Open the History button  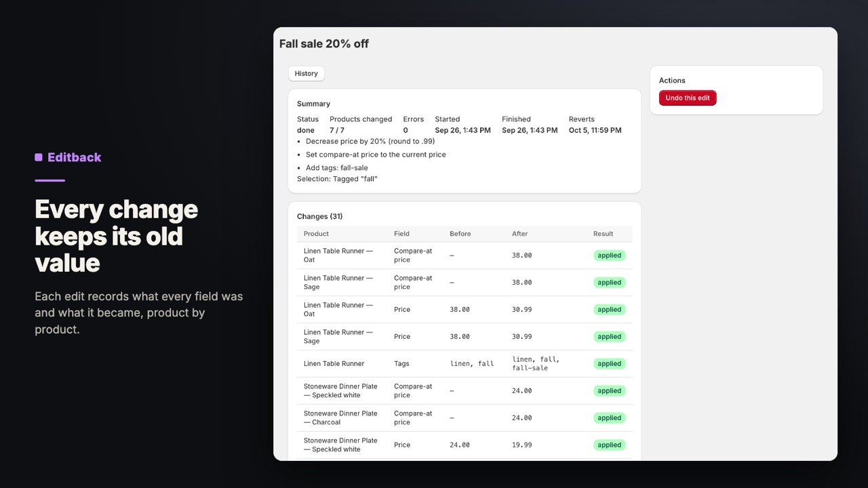306,74
